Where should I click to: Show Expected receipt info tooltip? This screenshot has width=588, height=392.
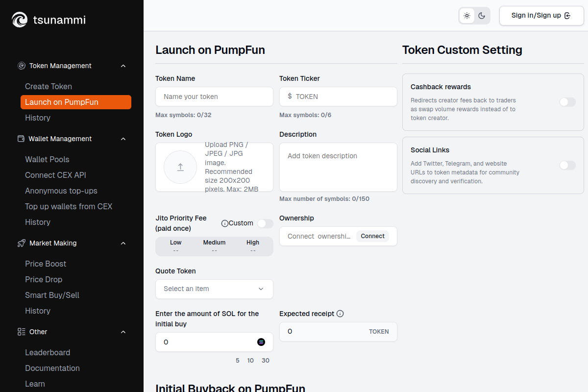(x=340, y=314)
